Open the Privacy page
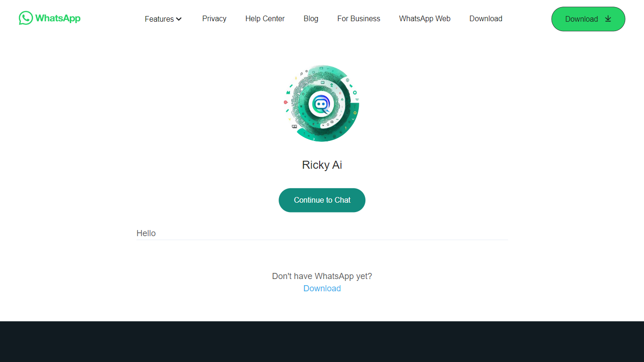This screenshot has width=644, height=362. click(214, 19)
